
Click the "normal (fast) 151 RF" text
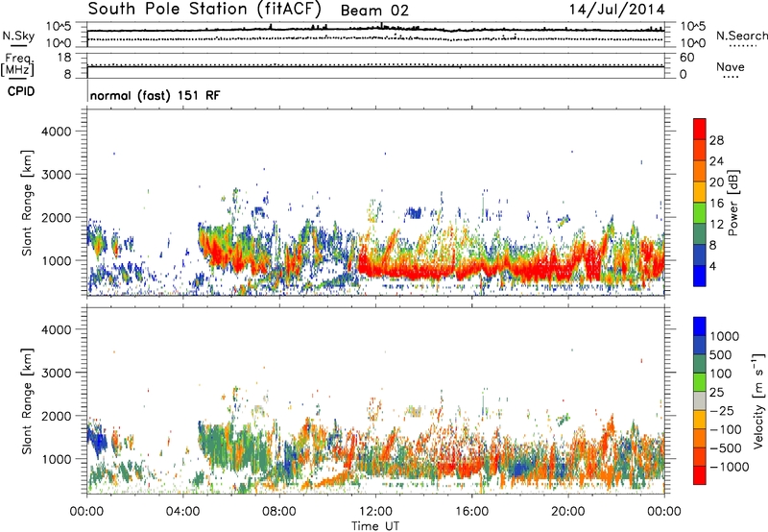156,95
